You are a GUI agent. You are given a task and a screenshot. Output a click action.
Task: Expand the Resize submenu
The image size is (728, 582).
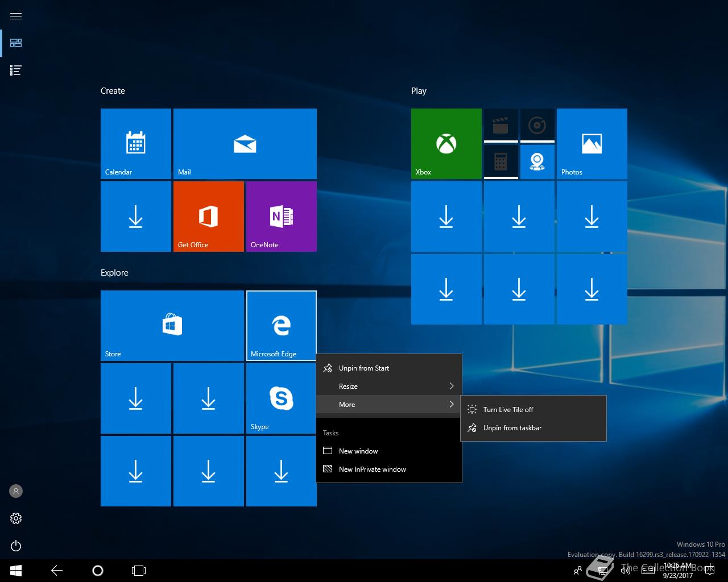click(x=389, y=386)
